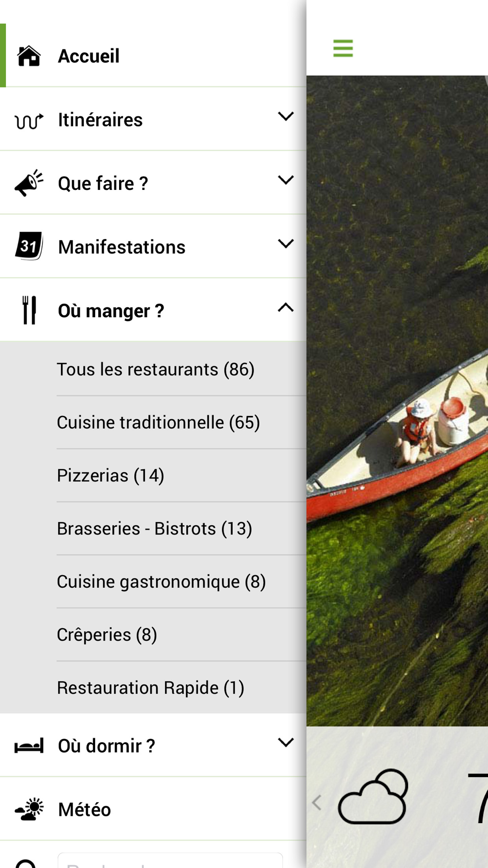Select the Itinéraires route icon
This screenshot has height=868, width=488.
pyautogui.click(x=29, y=120)
